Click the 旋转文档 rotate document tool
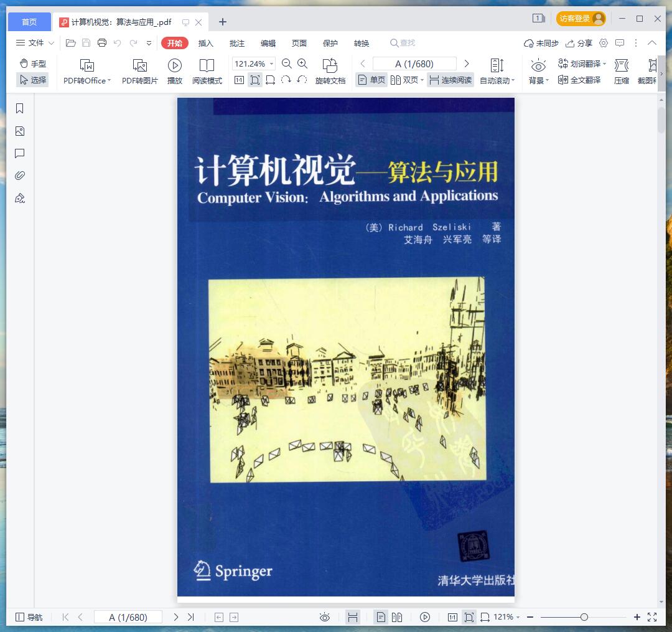This screenshot has height=632, width=672. click(x=330, y=72)
